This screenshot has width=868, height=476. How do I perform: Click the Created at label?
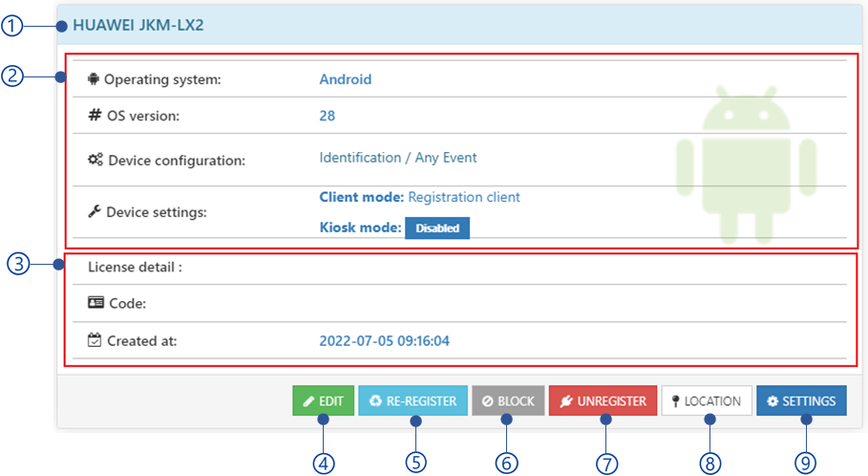[x=142, y=341]
